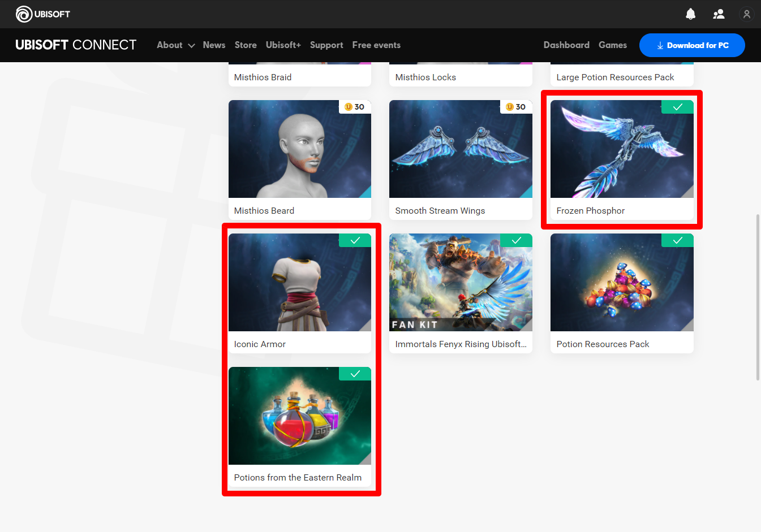Image resolution: width=761 pixels, height=532 pixels.
Task: Click green checkmark badge on Iconic Armor
Action: tap(355, 240)
